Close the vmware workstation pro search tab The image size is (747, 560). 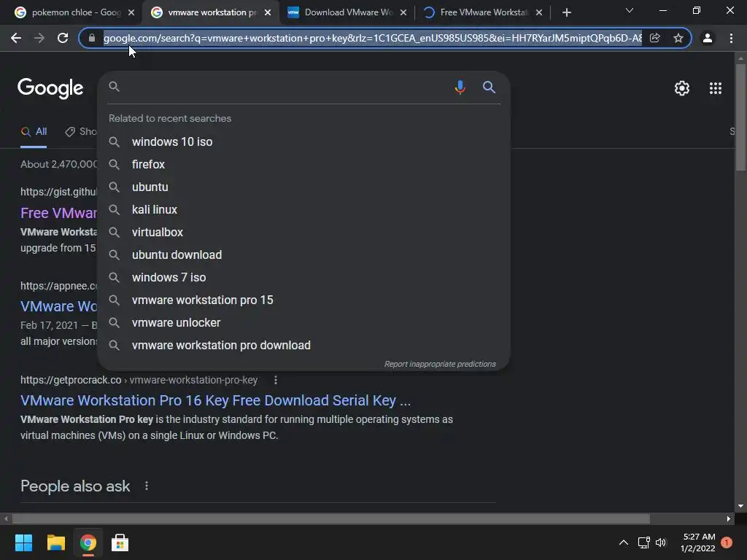point(268,12)
